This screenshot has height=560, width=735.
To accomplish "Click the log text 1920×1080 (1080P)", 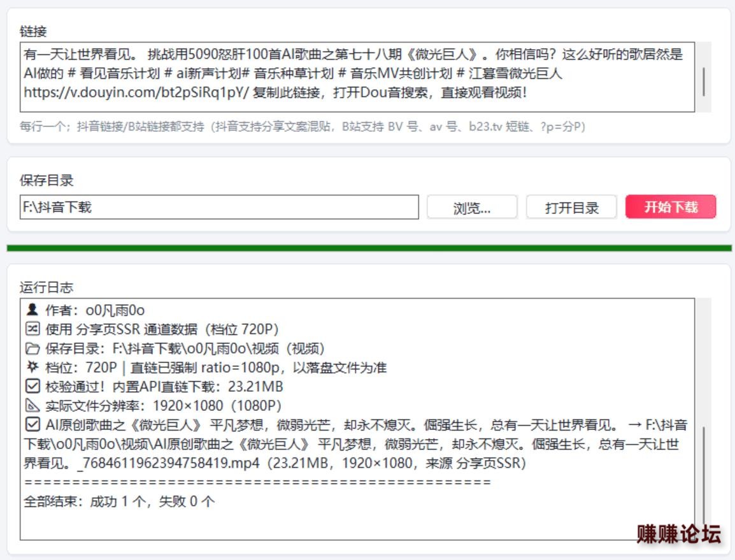I will [217, 406].
